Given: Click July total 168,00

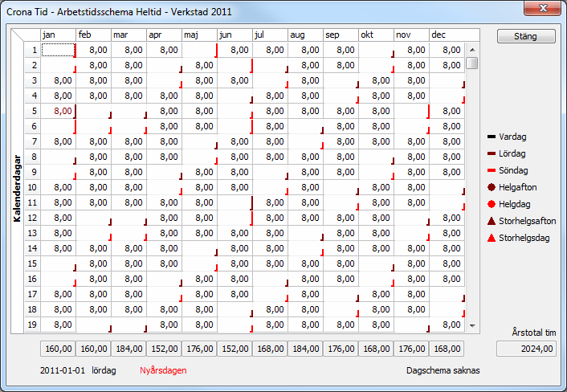Looking at the screenshot, I should tap(270, 349).
